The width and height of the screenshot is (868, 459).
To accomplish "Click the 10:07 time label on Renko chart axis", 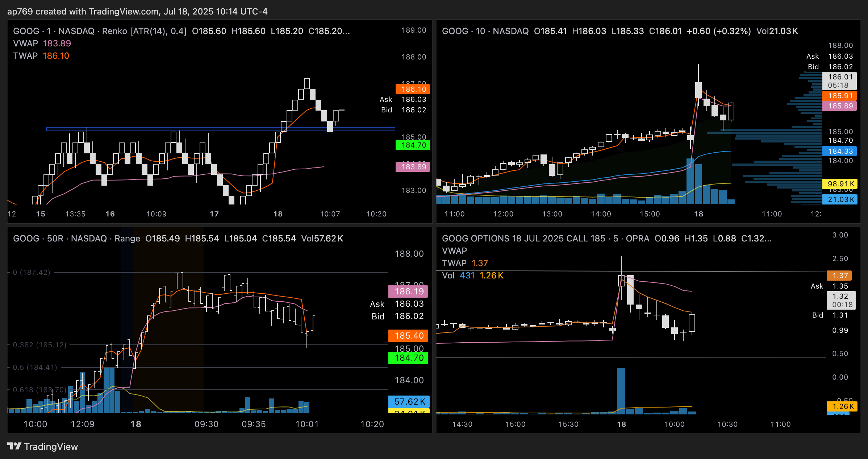I will coord(330,214).
